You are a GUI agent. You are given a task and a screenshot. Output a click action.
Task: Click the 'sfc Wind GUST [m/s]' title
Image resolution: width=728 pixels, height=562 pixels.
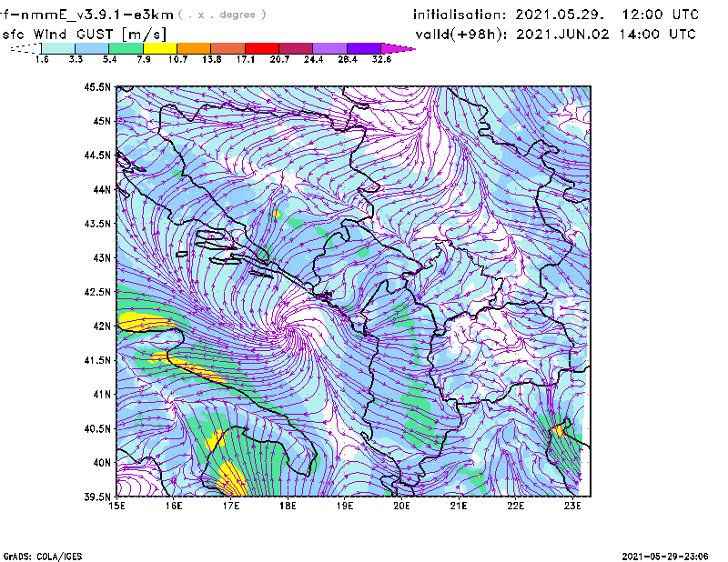pos(84,35)
